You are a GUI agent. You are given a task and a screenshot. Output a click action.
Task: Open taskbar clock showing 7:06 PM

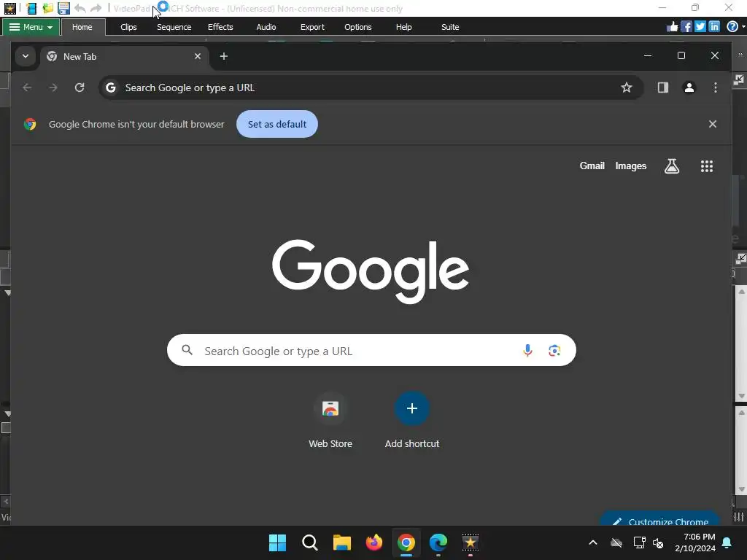click(x=695, y=542)
